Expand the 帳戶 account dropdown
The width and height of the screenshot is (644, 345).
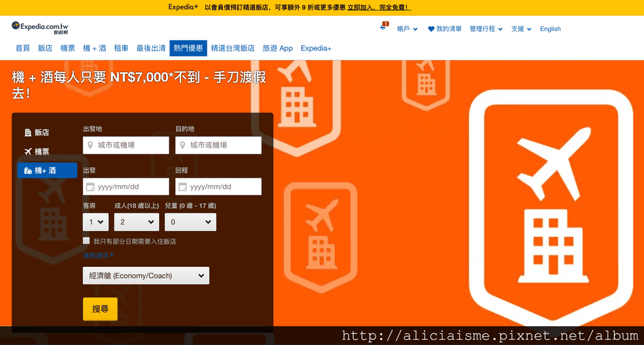click(x=407, y=29)
